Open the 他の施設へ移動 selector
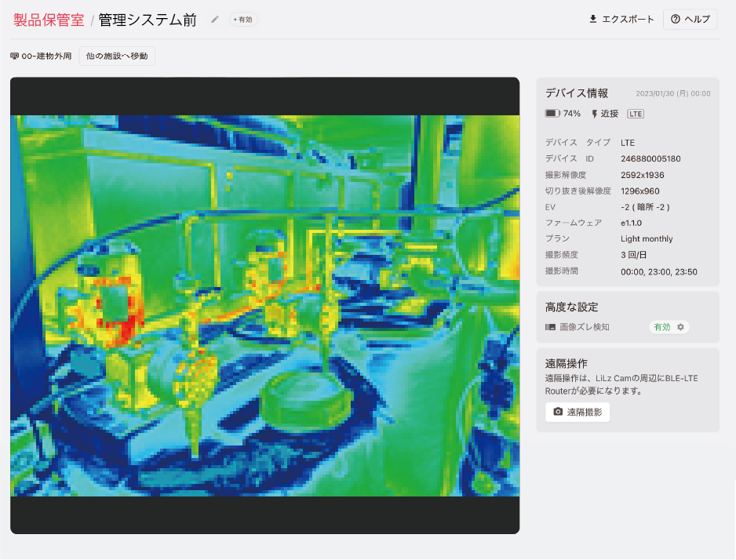The image size is (736, 560). (117, 56)
